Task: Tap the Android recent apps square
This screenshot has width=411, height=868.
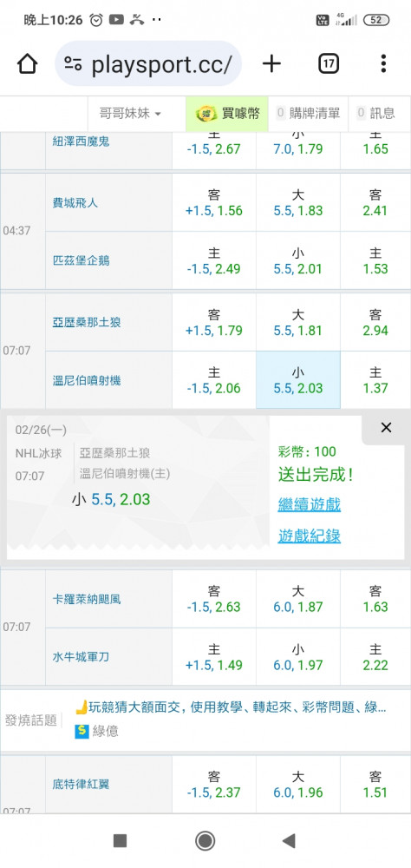Action: (120, 841)
